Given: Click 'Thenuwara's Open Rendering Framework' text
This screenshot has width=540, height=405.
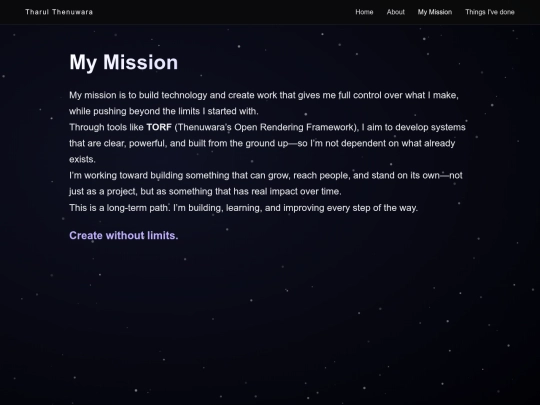Looking at the screenshot, I should 267,127.
